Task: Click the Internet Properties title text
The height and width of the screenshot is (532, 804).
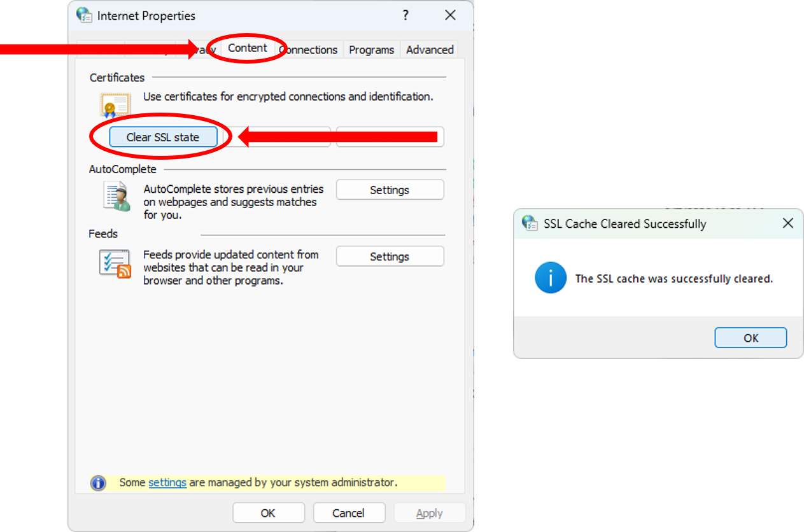Action: (x=146, y=16)
